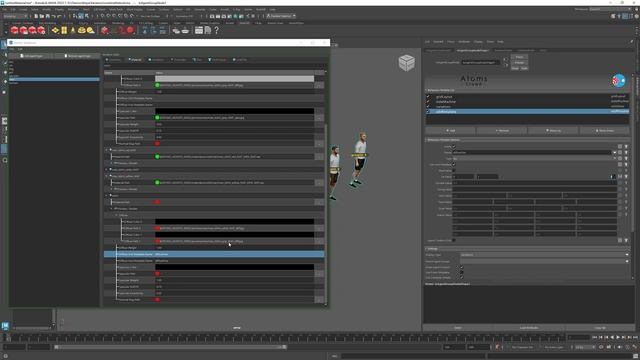Click the Focus button in Attribute Editor
The width and height of the screenshot is (640, 360).
point(519,57)
